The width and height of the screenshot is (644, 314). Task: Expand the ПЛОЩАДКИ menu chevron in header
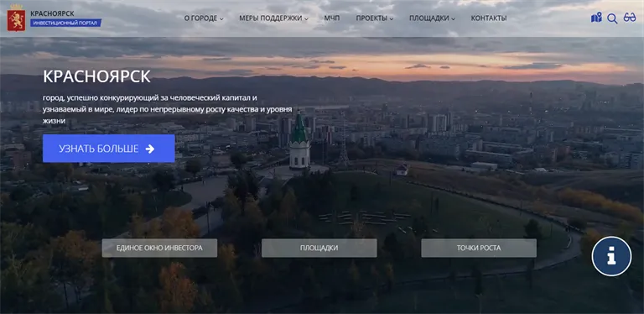pyautogui.click(x=453, y=19)
